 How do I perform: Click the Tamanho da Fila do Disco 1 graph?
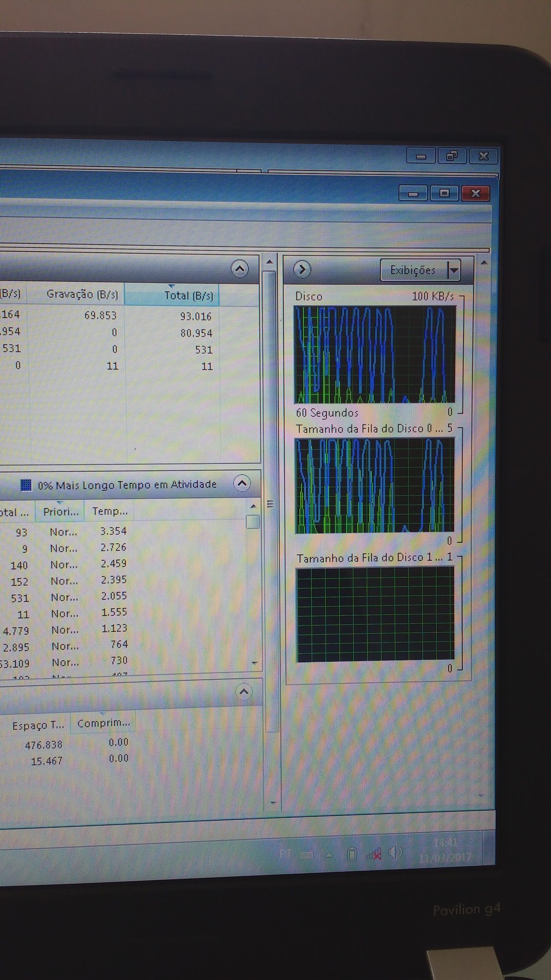375,615
